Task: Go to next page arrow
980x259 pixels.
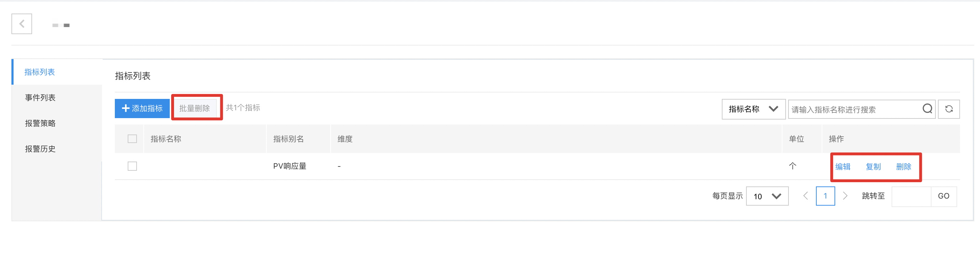Action: pyautogui.click(x=845, y=196)
